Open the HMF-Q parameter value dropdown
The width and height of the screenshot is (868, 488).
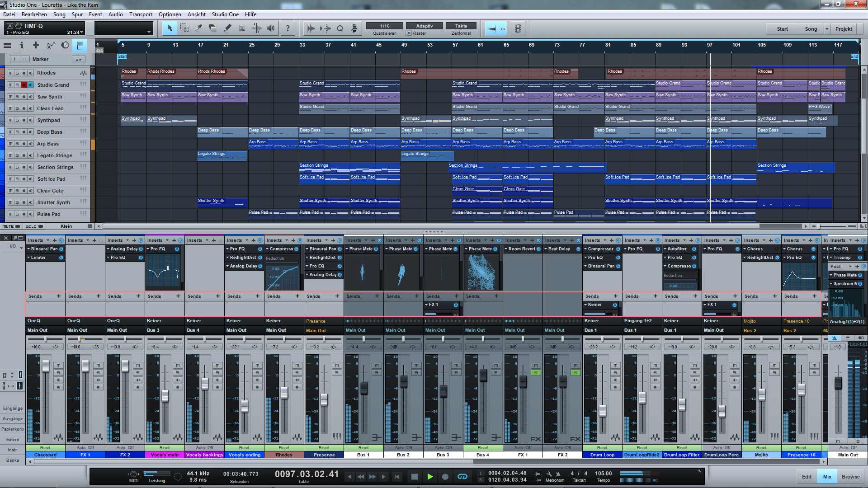click(x=82, y=33)
